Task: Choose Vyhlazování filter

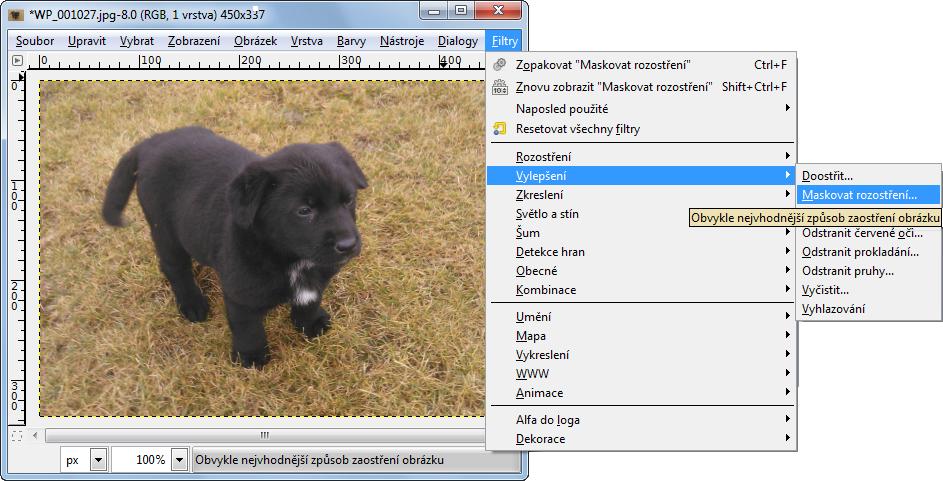Action: click(868, 309)
